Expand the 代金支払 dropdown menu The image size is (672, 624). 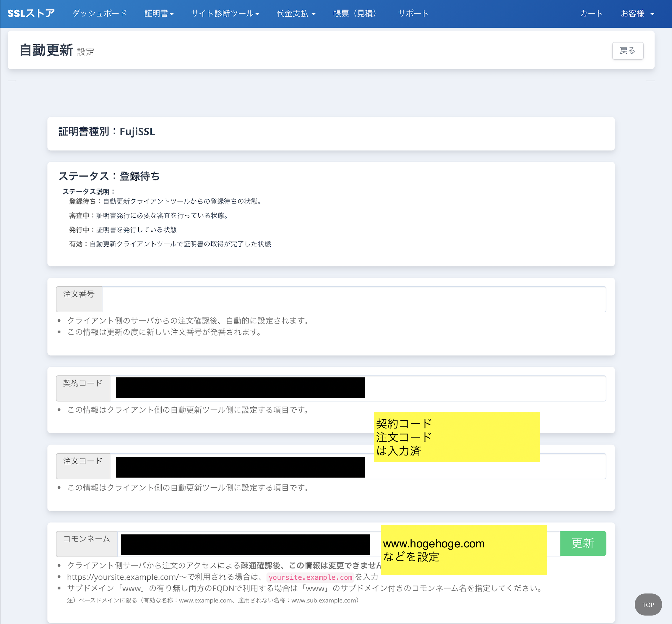point(296,14)
